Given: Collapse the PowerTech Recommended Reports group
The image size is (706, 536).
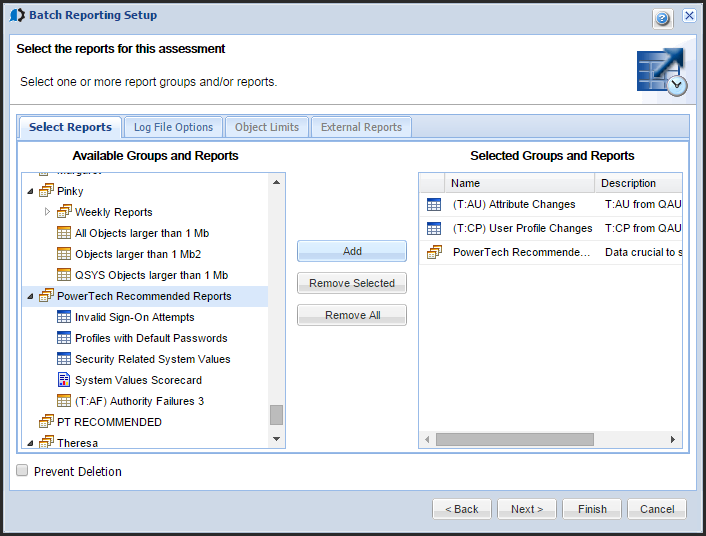Looking at the screenshot, I should click(30, 296).
